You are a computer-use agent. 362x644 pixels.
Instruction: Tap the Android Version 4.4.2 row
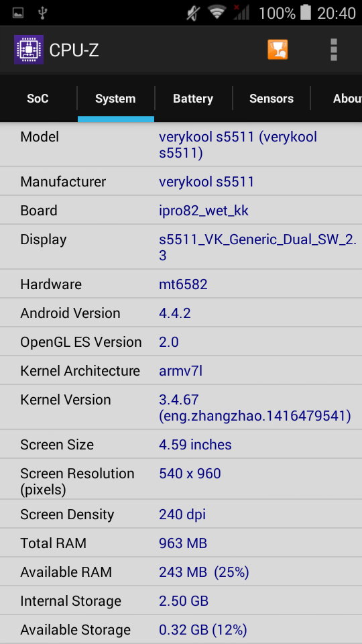[181, 313]
